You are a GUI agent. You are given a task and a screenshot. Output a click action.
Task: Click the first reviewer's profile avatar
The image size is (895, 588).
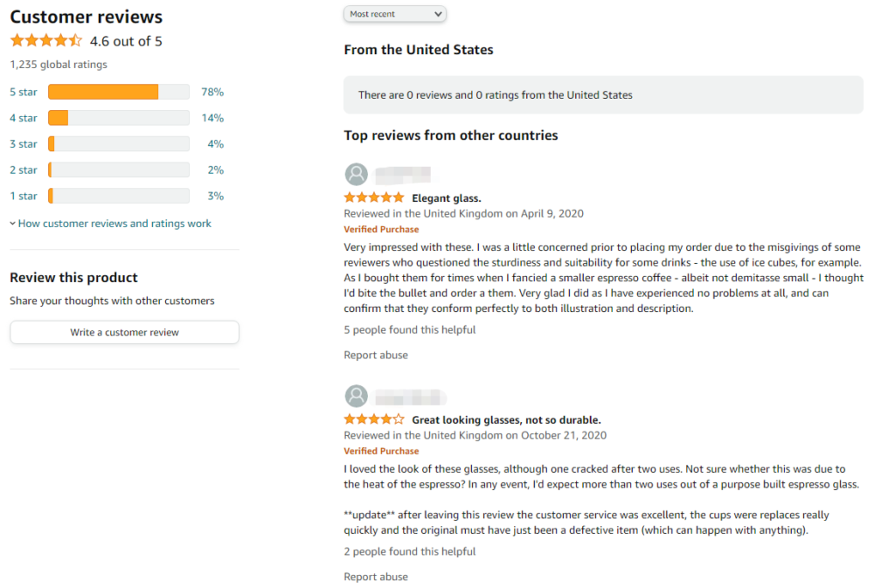click(x=357, y=174)
